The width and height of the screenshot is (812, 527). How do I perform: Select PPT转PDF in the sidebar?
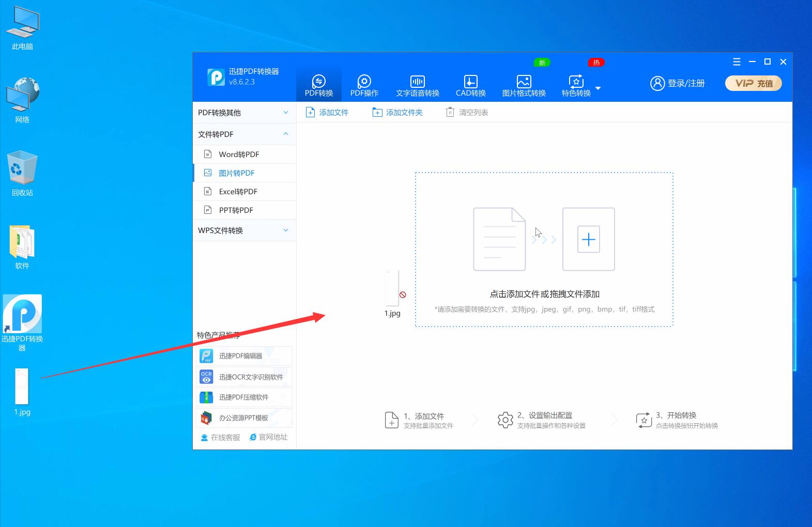244,210
